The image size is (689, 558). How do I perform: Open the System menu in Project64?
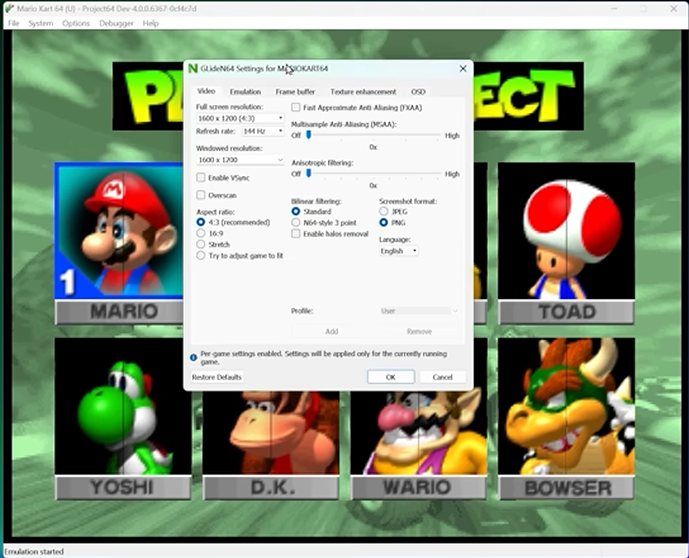tap(41, 23)
